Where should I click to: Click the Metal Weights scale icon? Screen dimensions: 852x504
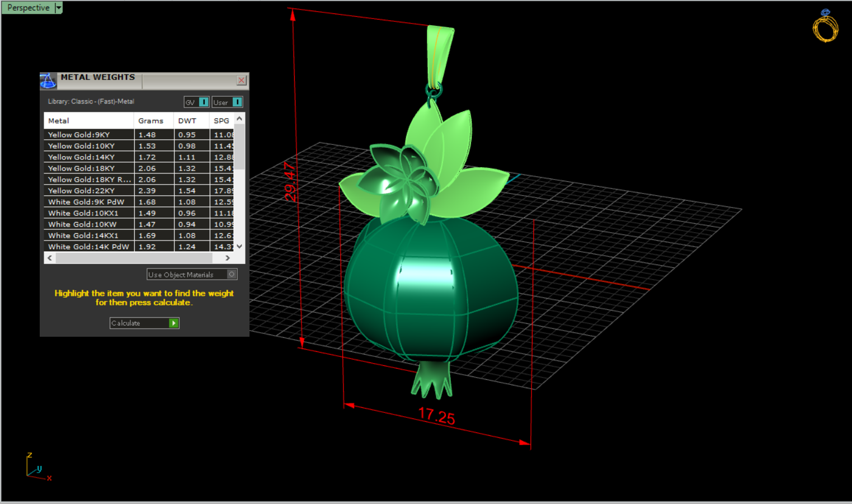point(48,81)
